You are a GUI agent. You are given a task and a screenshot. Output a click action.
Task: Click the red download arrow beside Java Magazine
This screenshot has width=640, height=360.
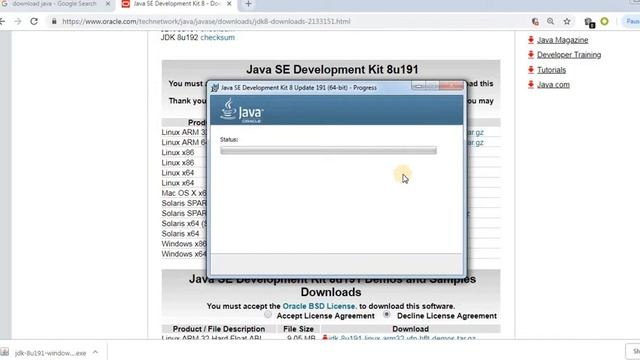pyautogui.click(x=531, y=40)
